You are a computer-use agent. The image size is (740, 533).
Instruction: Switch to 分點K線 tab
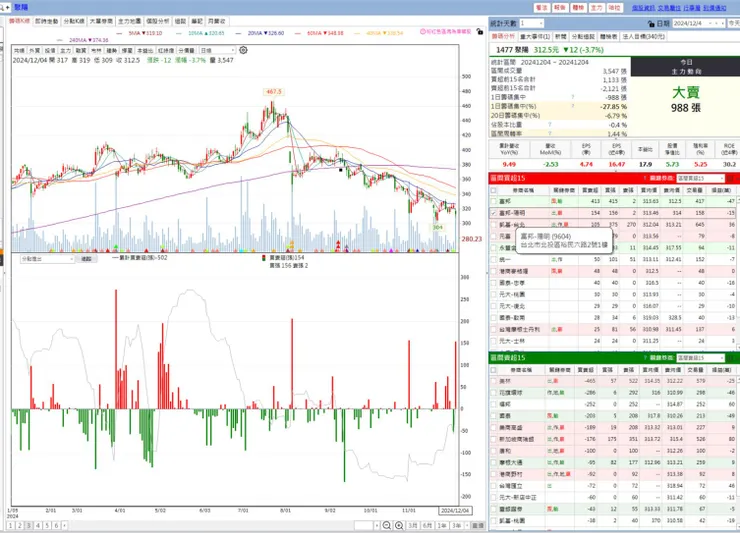(x=74, y=21)
